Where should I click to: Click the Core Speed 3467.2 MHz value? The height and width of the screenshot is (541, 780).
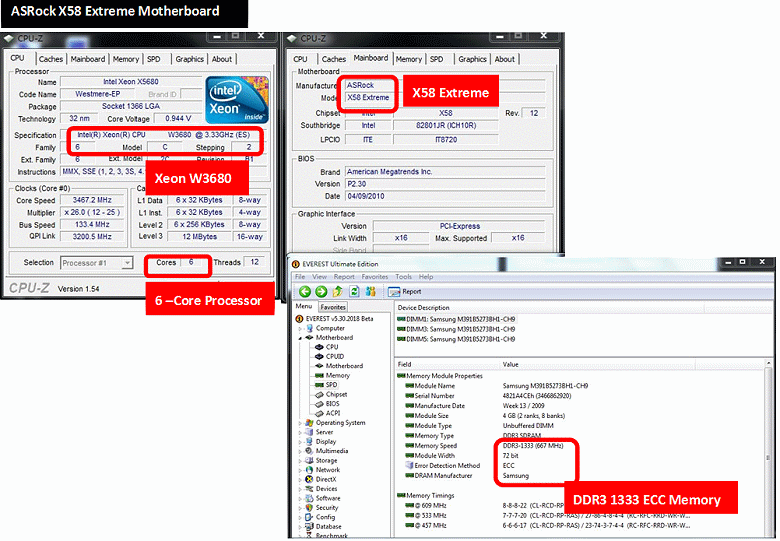click(x=92, y=200)
